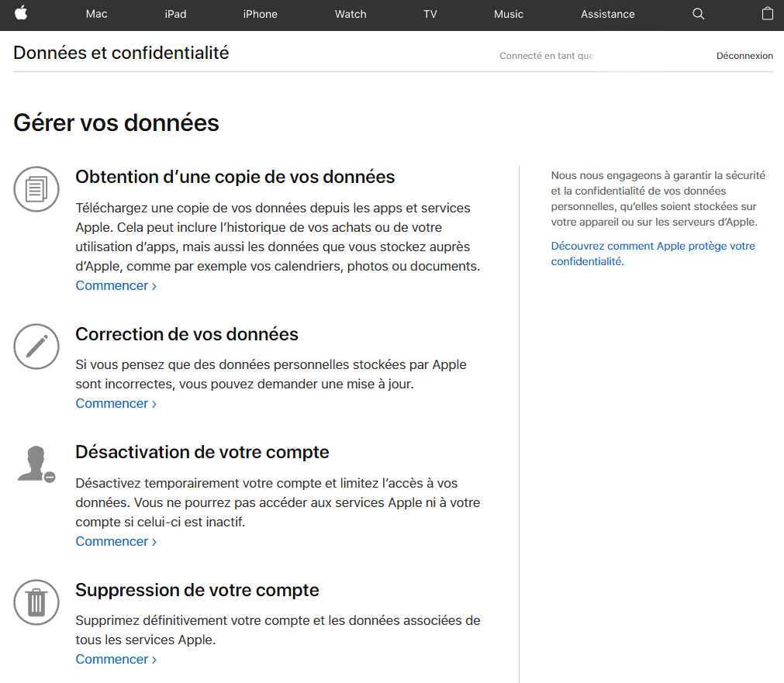Click the Apple logo icon
The height and width of the screenshot is (683, 784).
[x=21, y=13]
